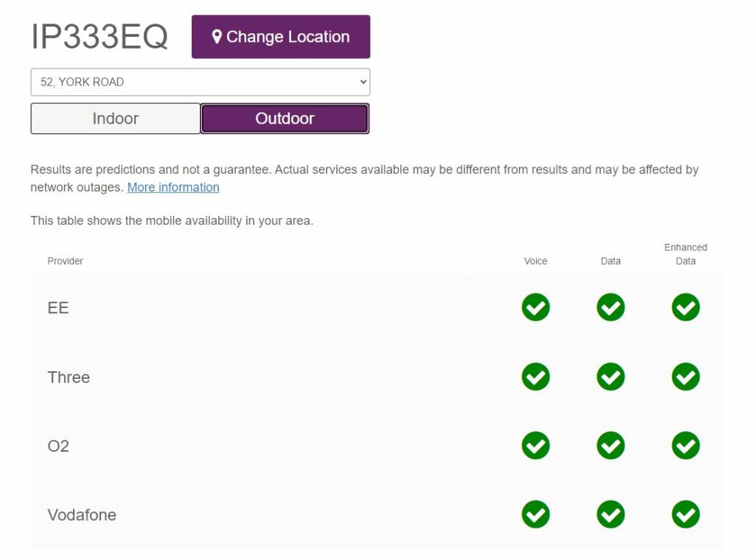Click the Three Voice availability checkmark
Screen dimensions: 755x560
(x=535, y=377)
